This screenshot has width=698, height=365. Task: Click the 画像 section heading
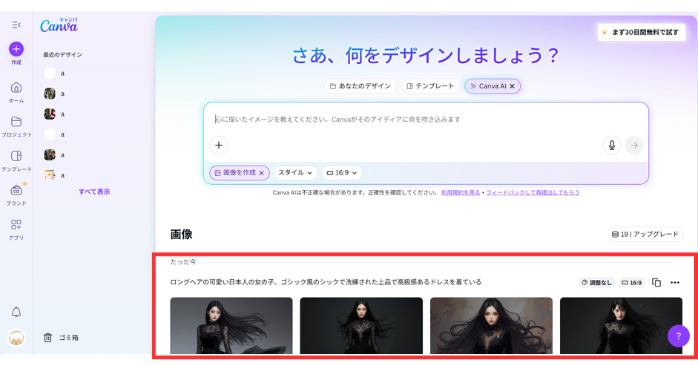pos(181,234)
